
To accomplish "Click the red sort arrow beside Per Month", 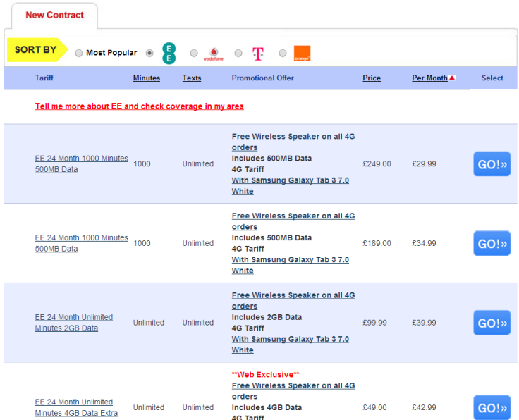I will (452, 78).
